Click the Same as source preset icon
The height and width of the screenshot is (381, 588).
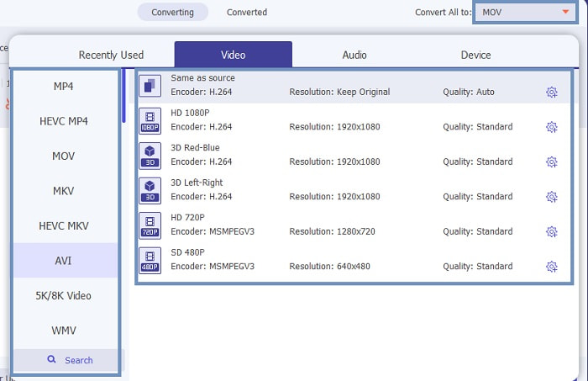(x=150, y=86)
